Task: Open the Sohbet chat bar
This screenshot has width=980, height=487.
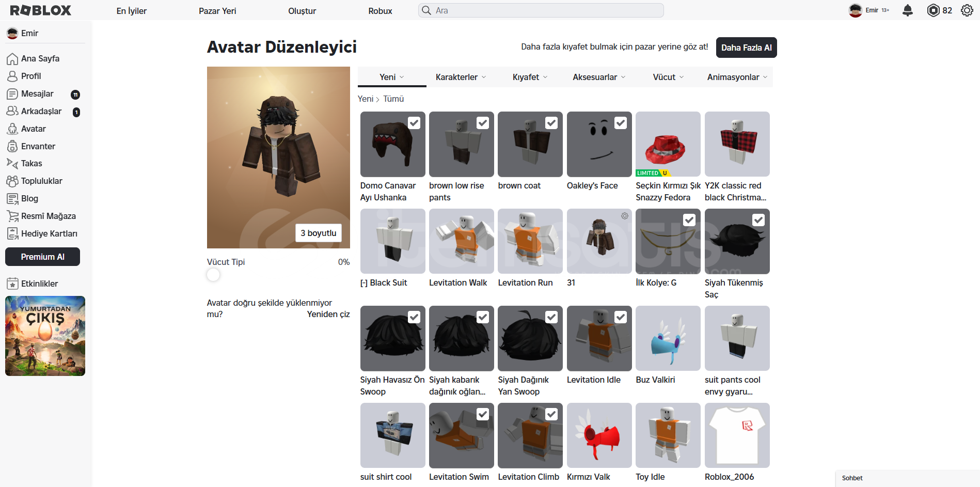Action: click(x=907, y=478)
